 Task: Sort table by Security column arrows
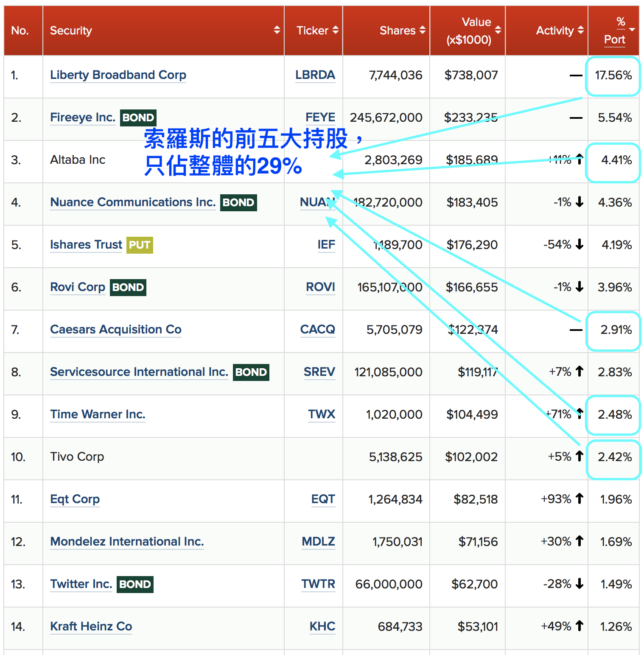277,30
